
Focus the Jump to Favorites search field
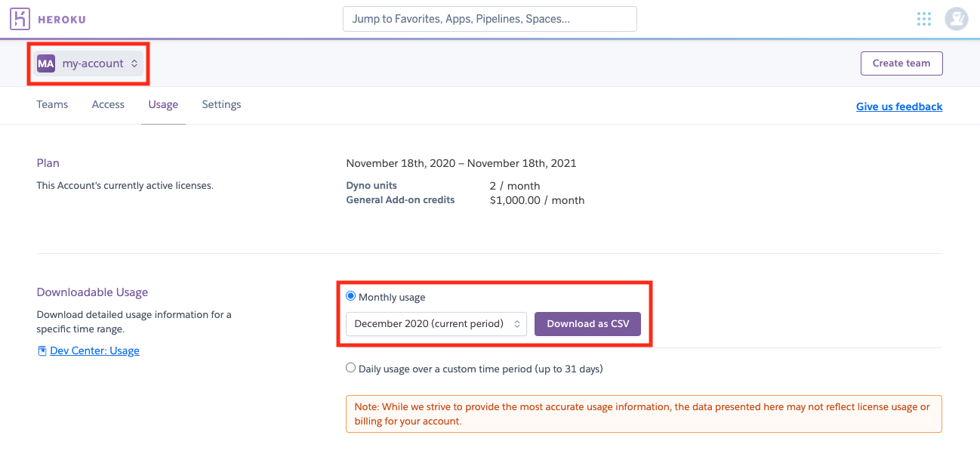[x=489, y=19]
